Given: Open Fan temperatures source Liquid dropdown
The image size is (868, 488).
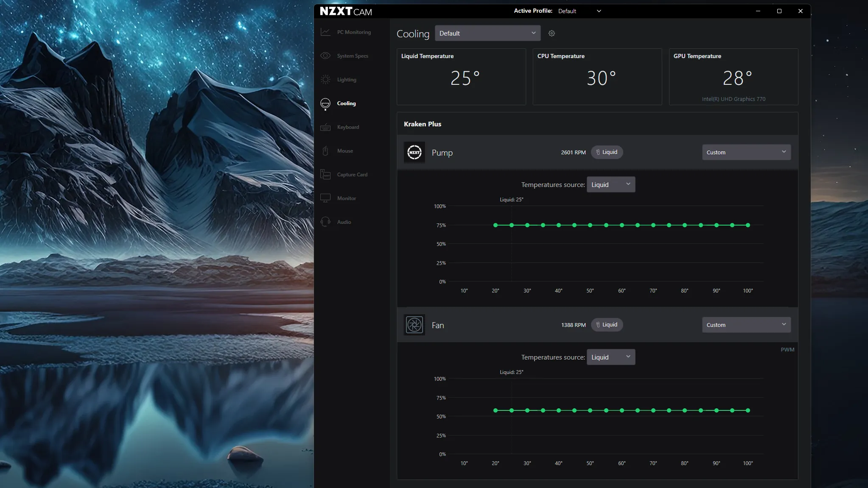Looking at the screenshot, I should [611, 357].
